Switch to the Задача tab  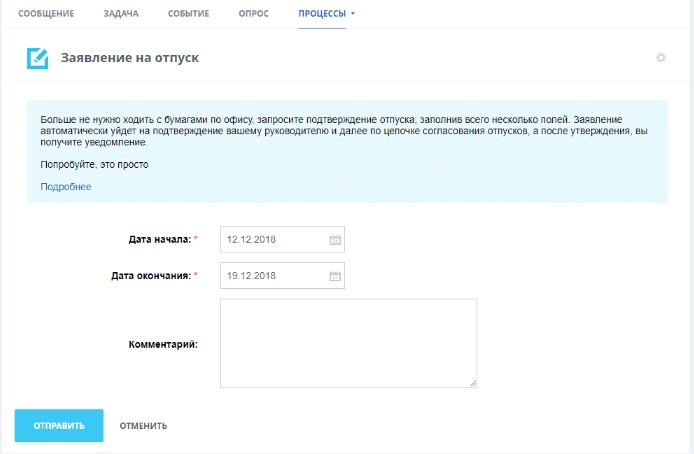click(121, 14)
